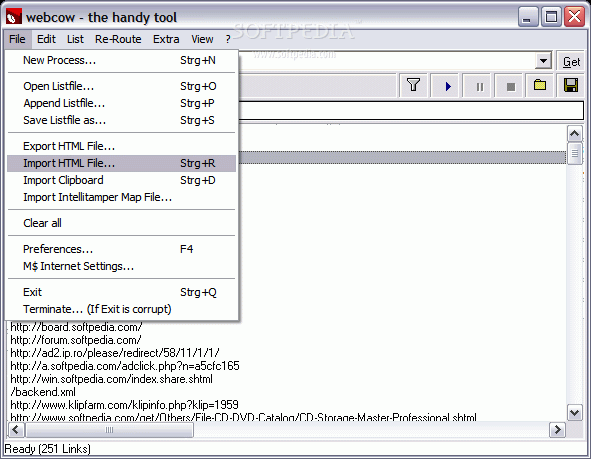Click the horizontal scrollbar right arrow
The image size is (591, 459).
click(557, 430)
